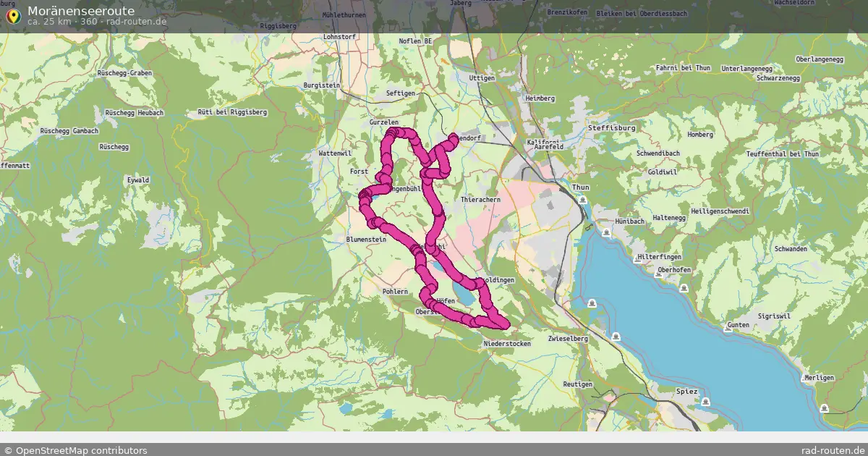The width and height of the screenshot is (868, 456).
Task: Click the ferry icon below Hünibach
Action: [x=605, y=232]
